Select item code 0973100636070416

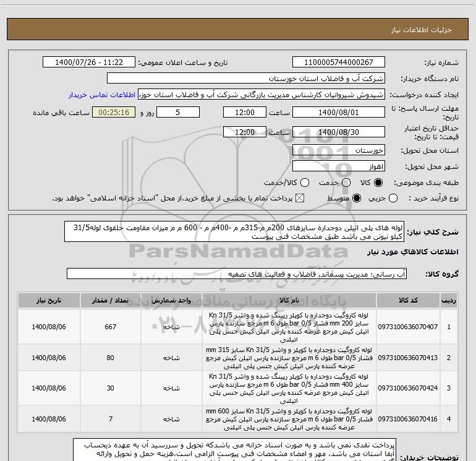point(408,419)
